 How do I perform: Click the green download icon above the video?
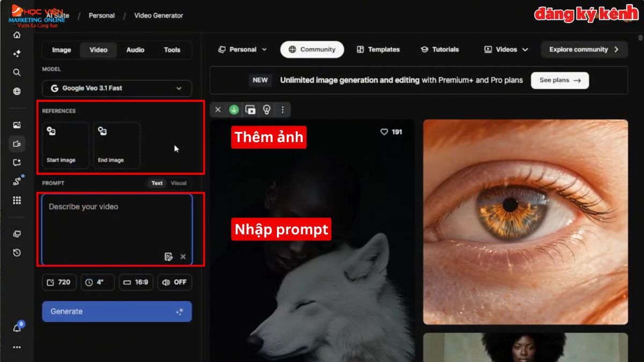point(233,109)
